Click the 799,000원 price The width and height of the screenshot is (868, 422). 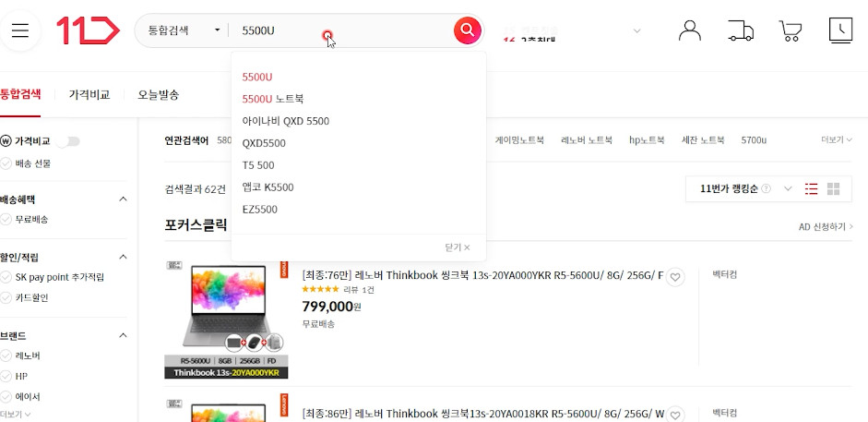331,307
